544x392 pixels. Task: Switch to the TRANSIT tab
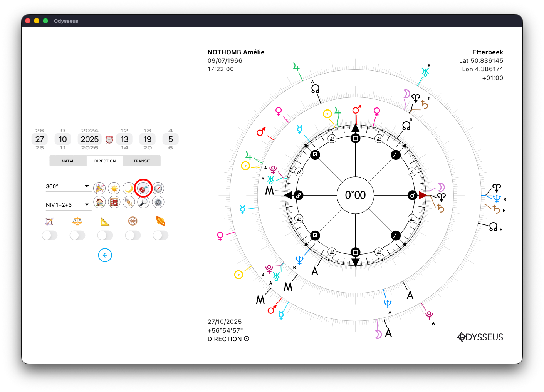(x=142, y=161)
